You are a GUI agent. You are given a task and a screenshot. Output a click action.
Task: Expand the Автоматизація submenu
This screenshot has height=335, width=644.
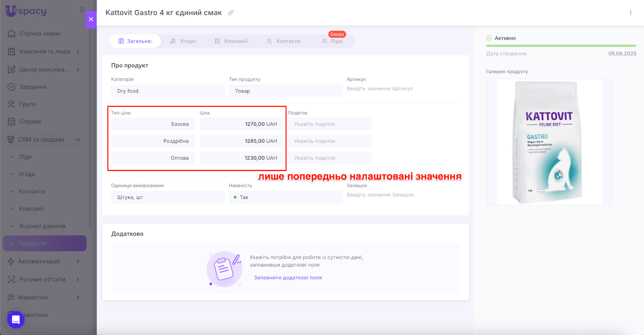(78, 261)
